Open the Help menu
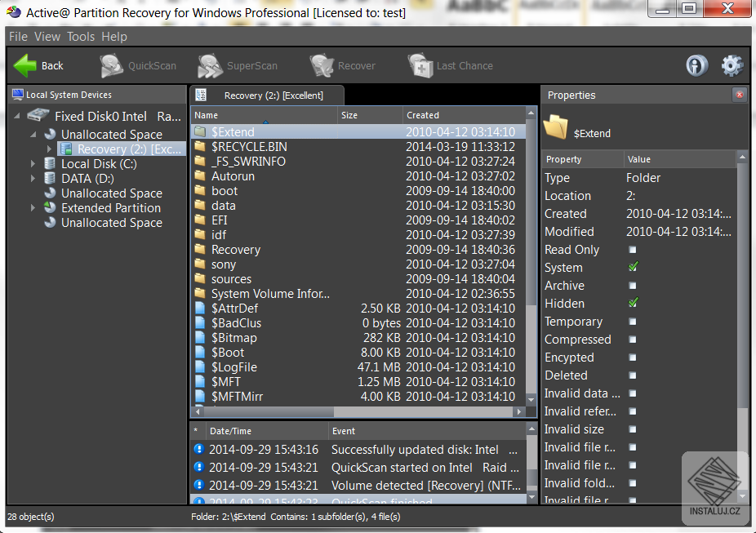The height and width of the screenshot is (533, 756). point(114,37)
